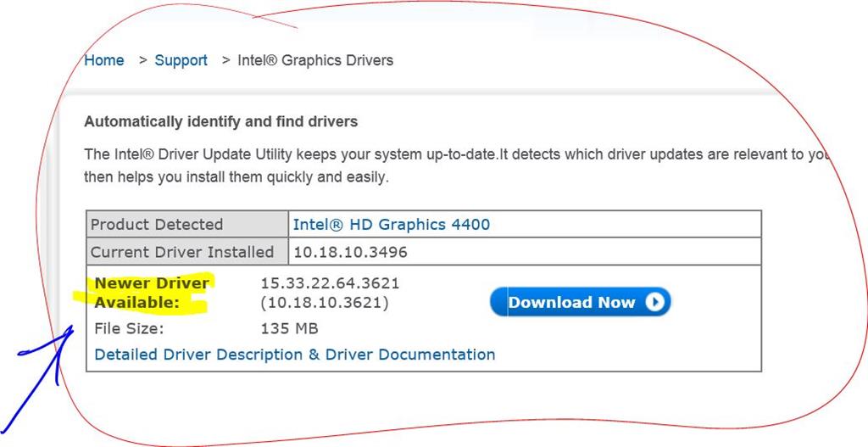Select current driver version 10.18.10.3496
The height and width of the screenshot is (447, 868).
pyautogui.click(x=350, y=252)
